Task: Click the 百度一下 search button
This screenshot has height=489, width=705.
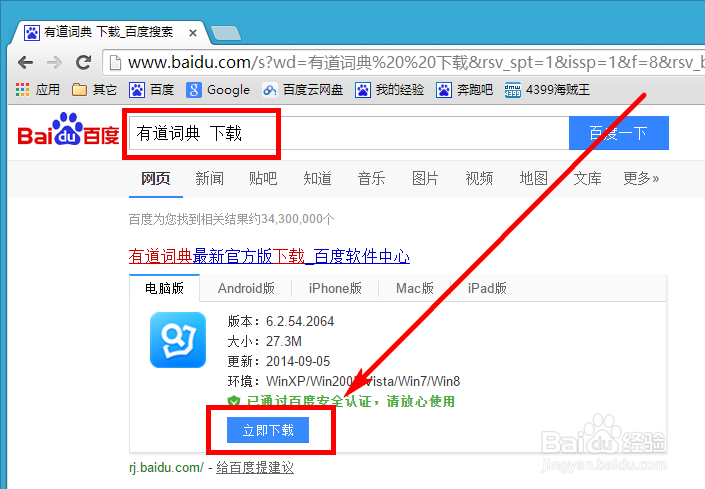Action: pos(619,133)
